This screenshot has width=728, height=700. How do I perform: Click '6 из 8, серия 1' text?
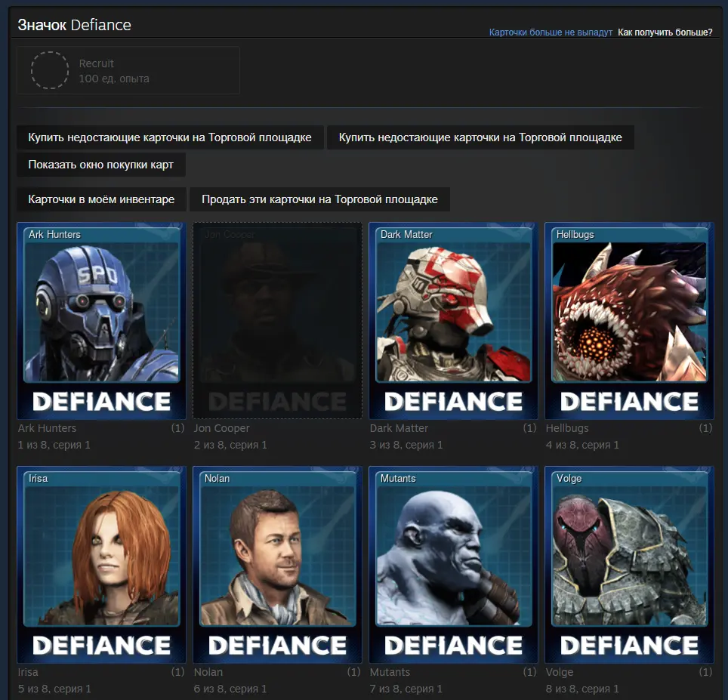pyautogui.click(x=230, y=689)
